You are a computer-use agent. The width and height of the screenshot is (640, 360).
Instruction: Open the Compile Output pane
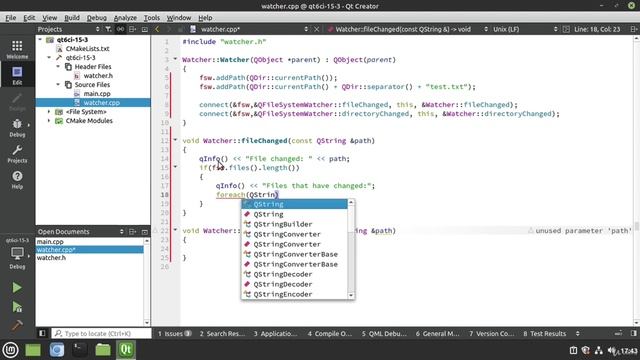330,333
